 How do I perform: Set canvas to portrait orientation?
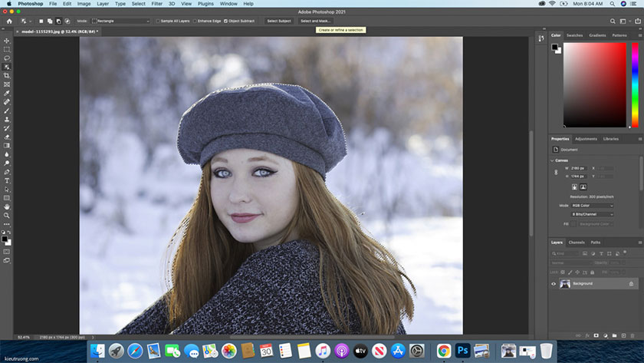(x=574, y=186)
